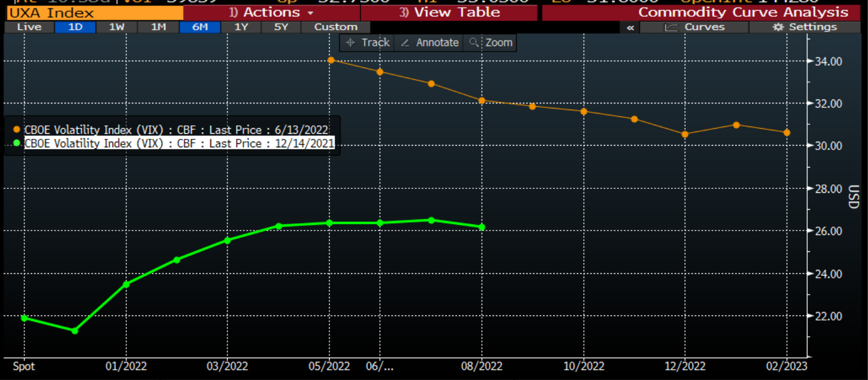This screenshot has height=380, width=868.
Task: Select the 1Y range tab
Action: tap(240, 27)
